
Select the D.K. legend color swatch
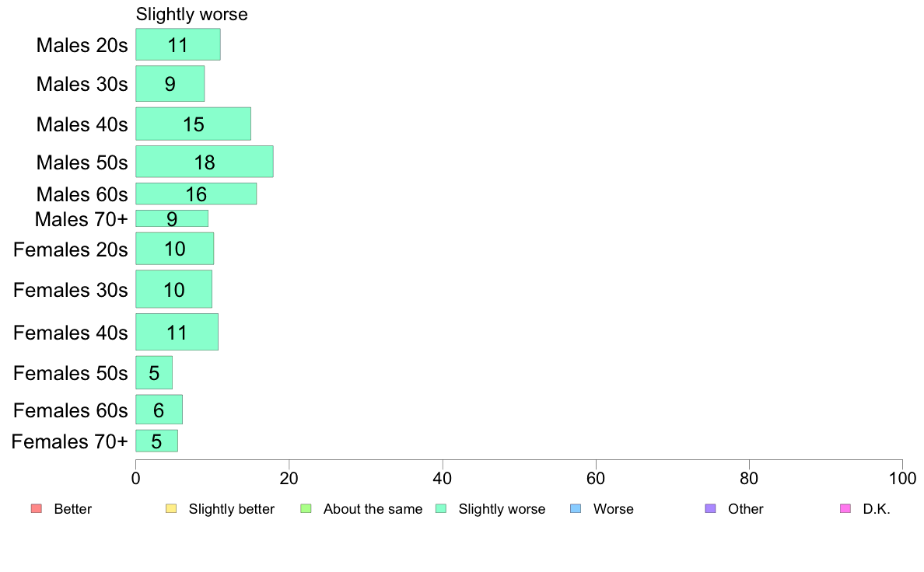845,509
